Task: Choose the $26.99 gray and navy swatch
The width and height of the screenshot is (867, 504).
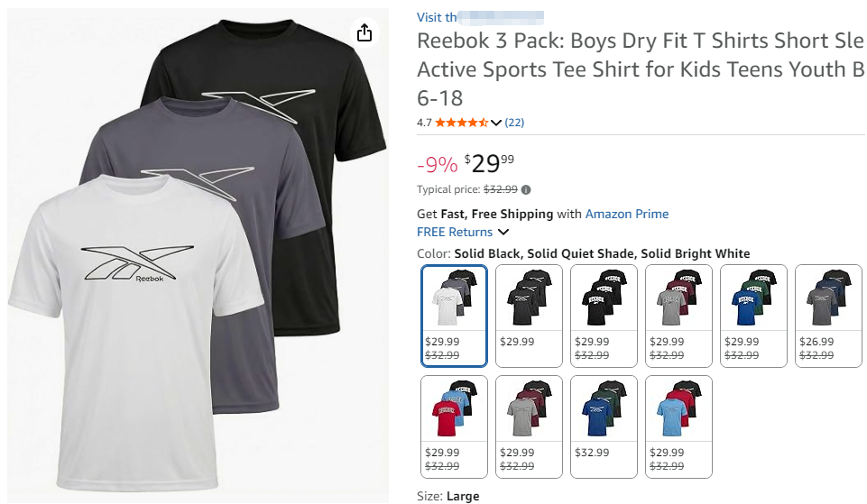Action: point(828,316)
